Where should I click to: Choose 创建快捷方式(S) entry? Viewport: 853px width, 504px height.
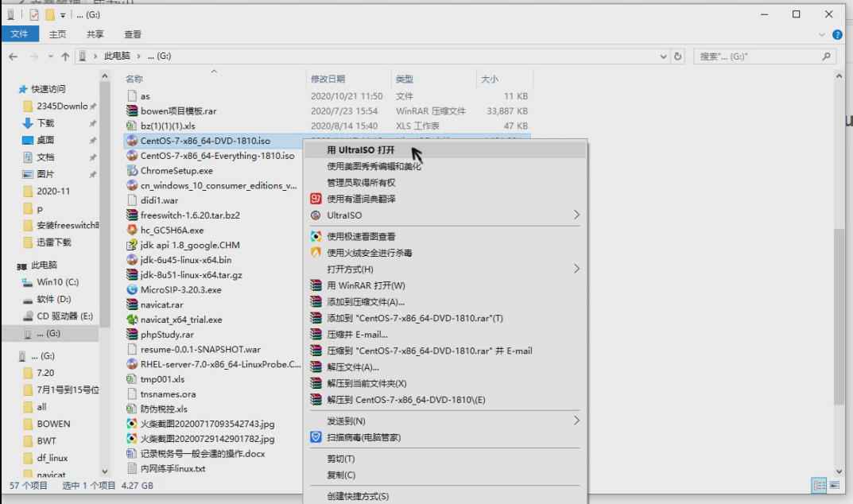point(444,496)
